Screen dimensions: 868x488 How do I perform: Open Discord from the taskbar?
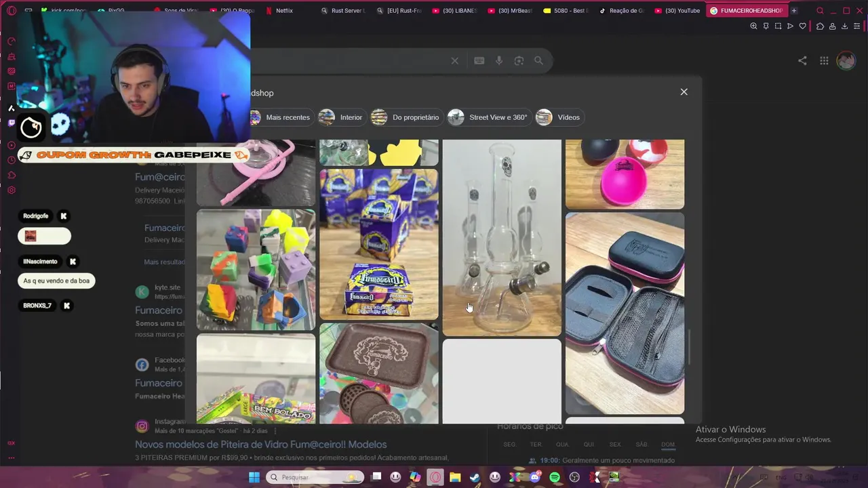pos(535,477)
